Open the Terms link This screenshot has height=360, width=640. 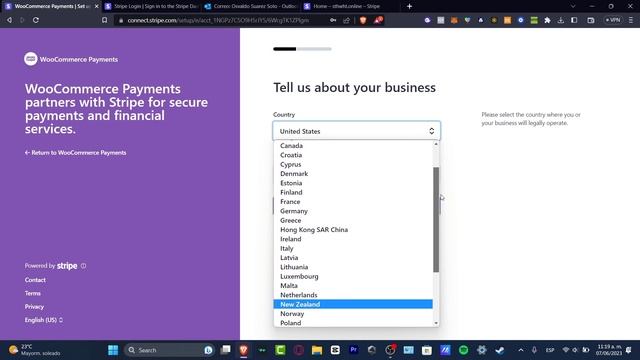[33, 293]
